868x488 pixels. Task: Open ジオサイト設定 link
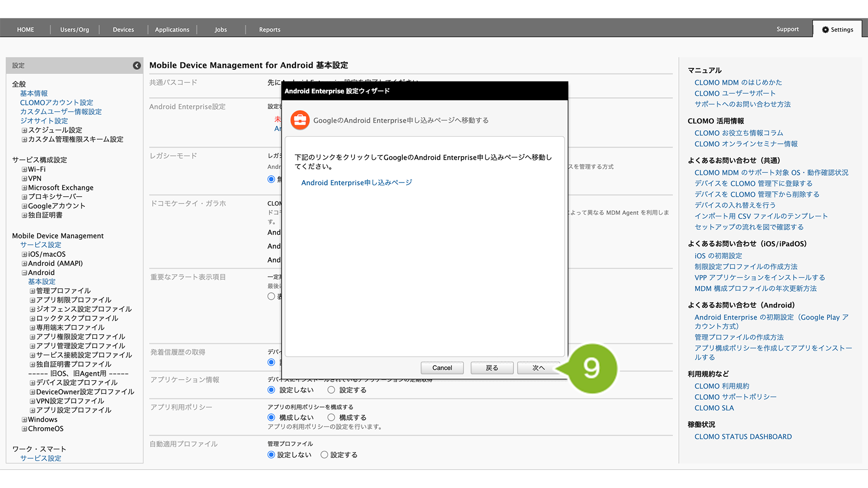[x=44, y=121]
